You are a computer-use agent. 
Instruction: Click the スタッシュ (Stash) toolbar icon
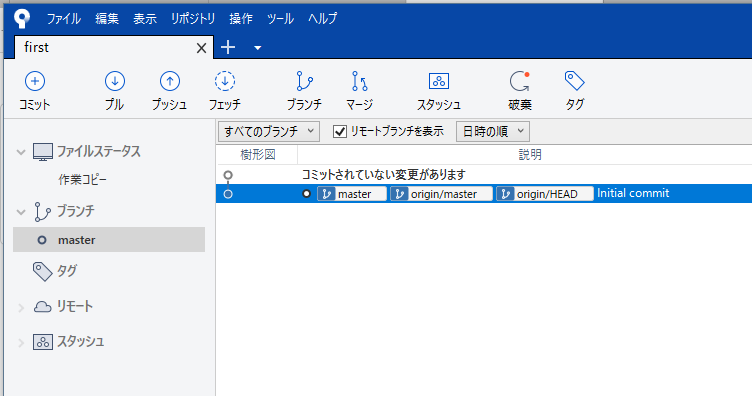pos(438,82)
